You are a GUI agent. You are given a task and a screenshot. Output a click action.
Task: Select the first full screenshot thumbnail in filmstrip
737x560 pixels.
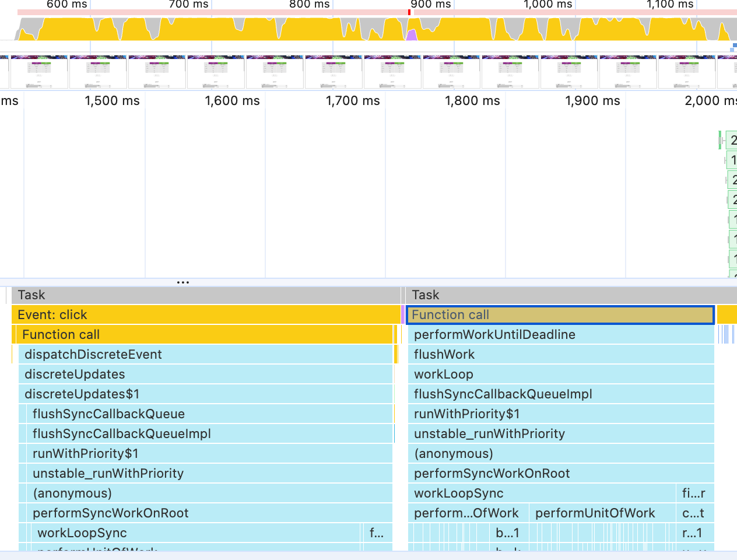39,72
